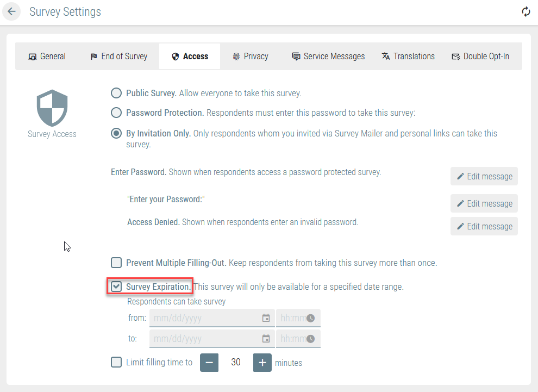
Task: Click the refresh icon at top right
Action: (526, 11)
